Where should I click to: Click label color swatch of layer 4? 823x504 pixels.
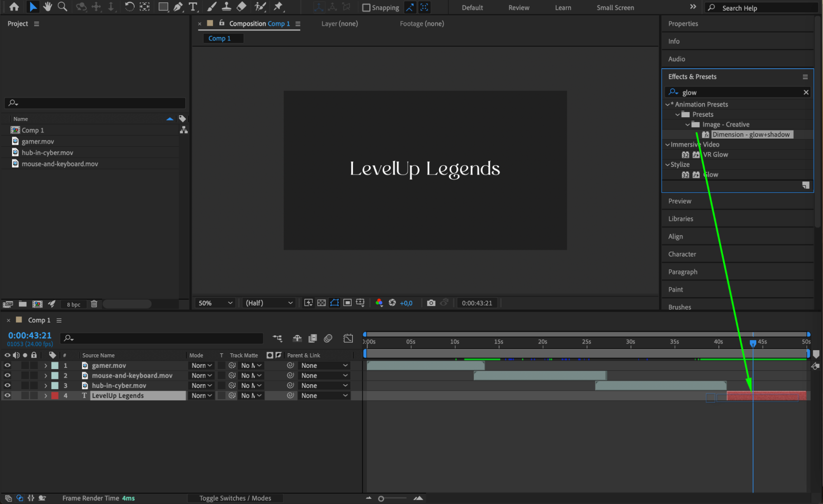55,395
